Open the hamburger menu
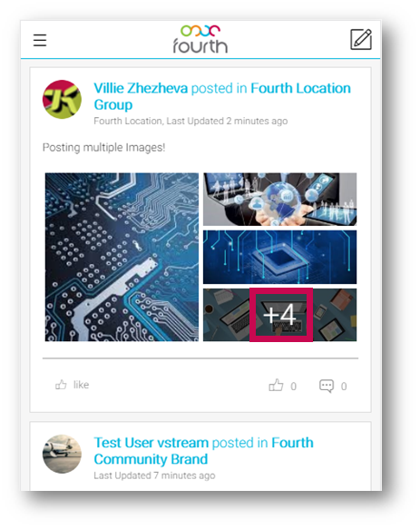Image resolution: width=420 pixels, height=529 pixels. click(x=40, y=40)
